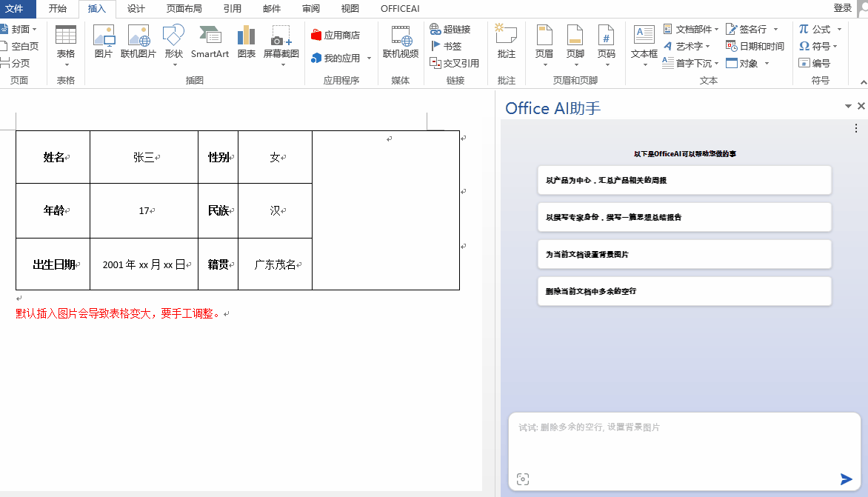
Task: Click the AI suggestion to delete empty lines
Action: (684, 291)
